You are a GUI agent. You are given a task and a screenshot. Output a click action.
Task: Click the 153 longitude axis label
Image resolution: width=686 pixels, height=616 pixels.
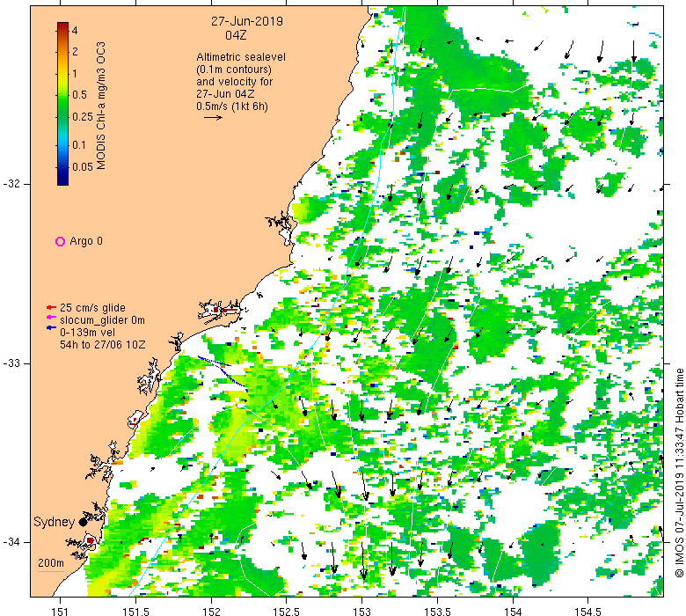pos(361,612)
